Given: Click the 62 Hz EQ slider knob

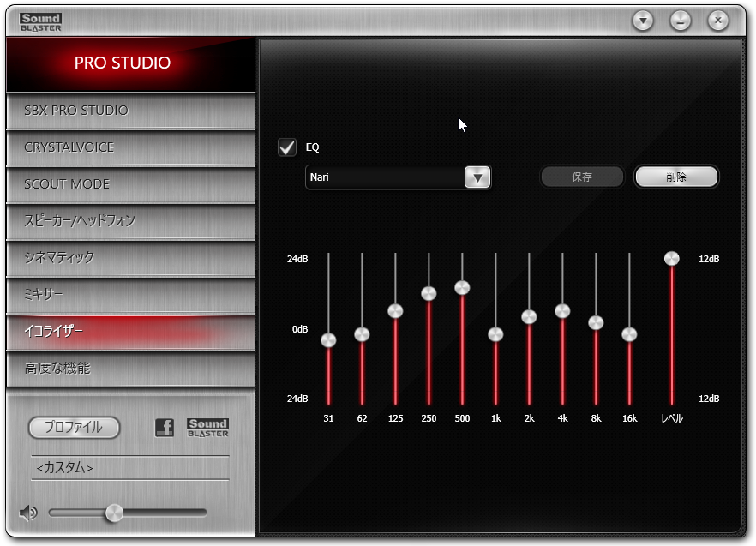Looking at the screenshot, I should [362, 334].
